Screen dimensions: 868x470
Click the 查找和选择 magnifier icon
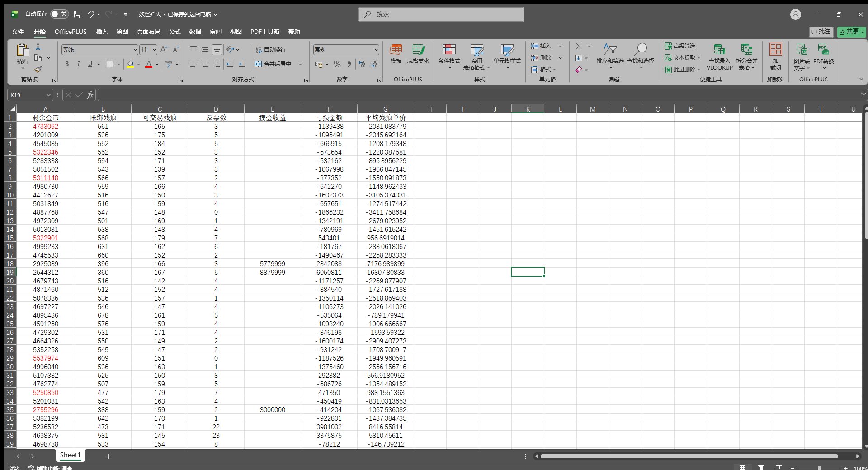[x=640, y=50]
